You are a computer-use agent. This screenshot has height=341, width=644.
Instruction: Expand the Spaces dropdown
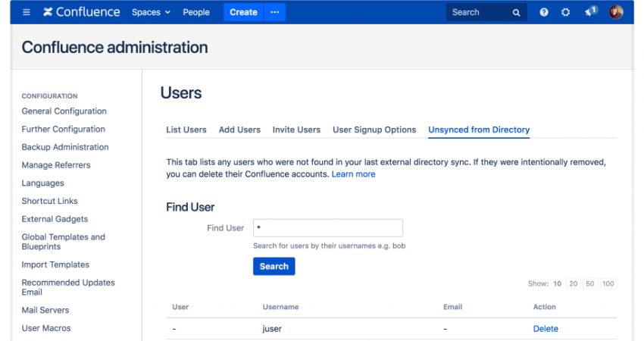coord(151,12)
